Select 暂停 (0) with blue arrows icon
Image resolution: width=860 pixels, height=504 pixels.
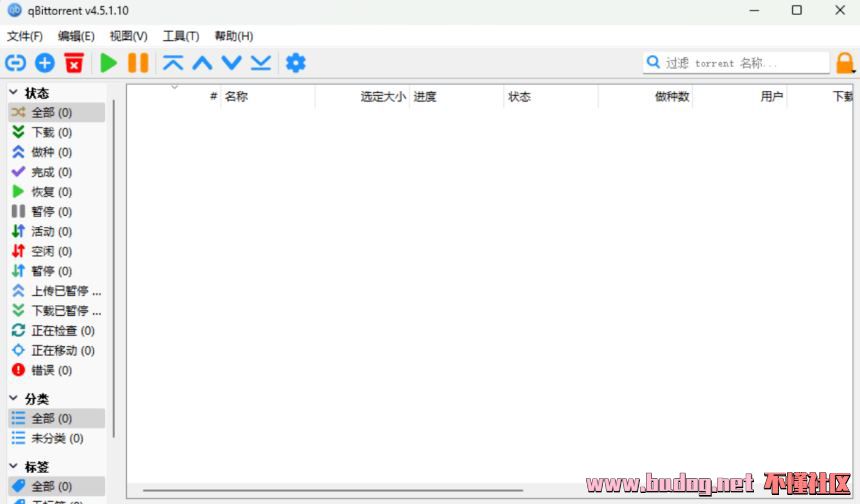point(56,270)
